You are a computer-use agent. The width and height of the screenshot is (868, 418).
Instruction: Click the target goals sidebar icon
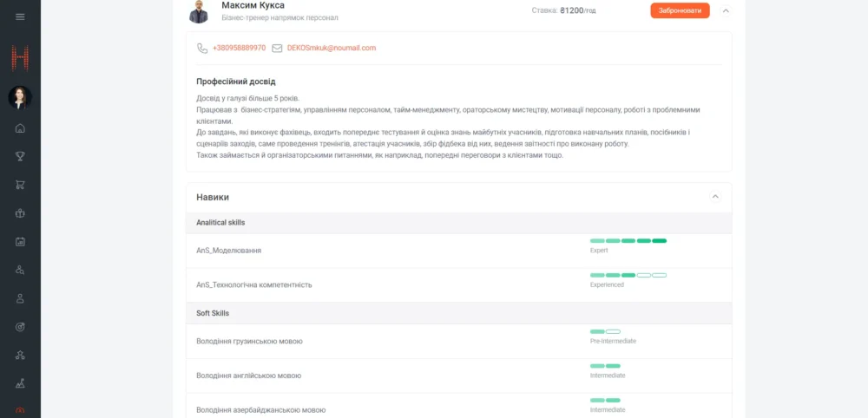click(20, 327)
